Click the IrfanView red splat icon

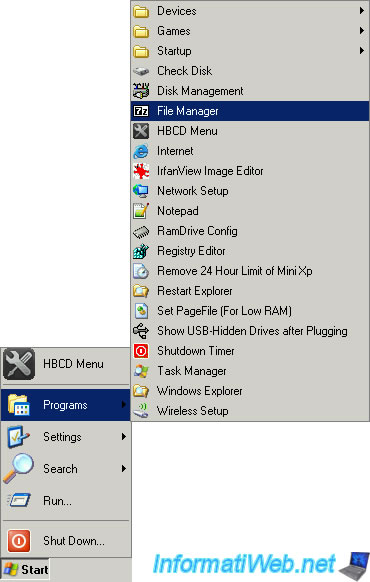coord(141,171)
